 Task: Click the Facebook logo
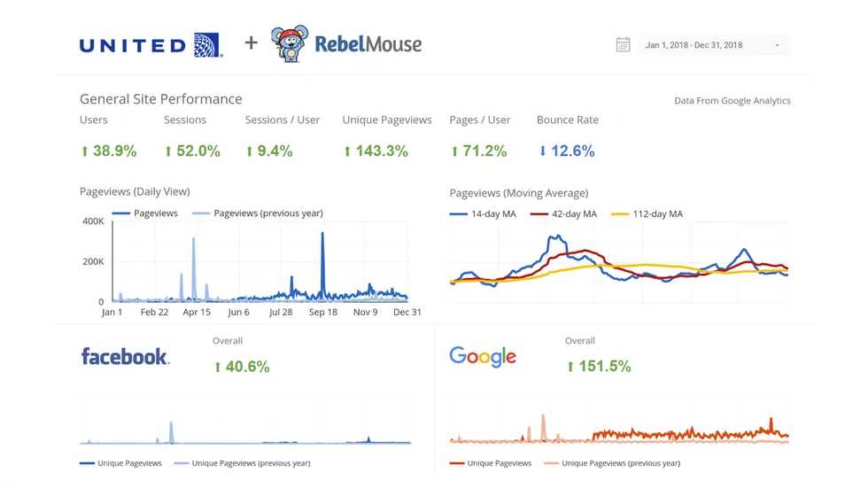coord(125,356)
